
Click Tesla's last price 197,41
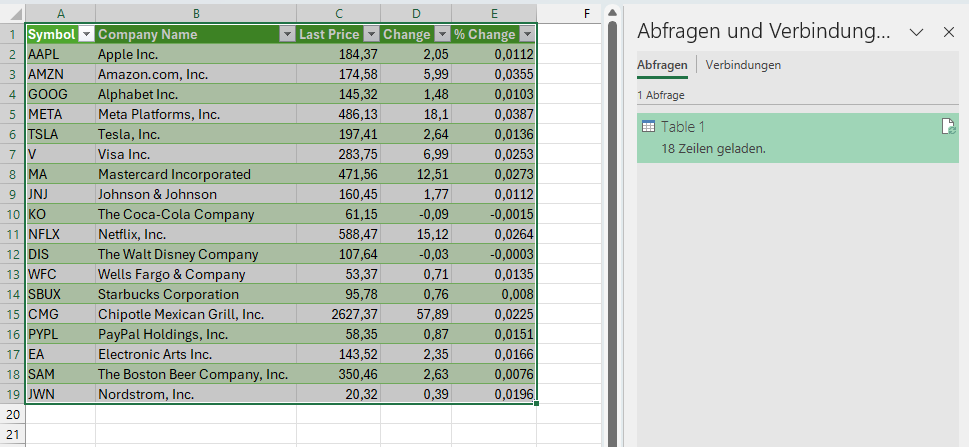pos(339,134)
